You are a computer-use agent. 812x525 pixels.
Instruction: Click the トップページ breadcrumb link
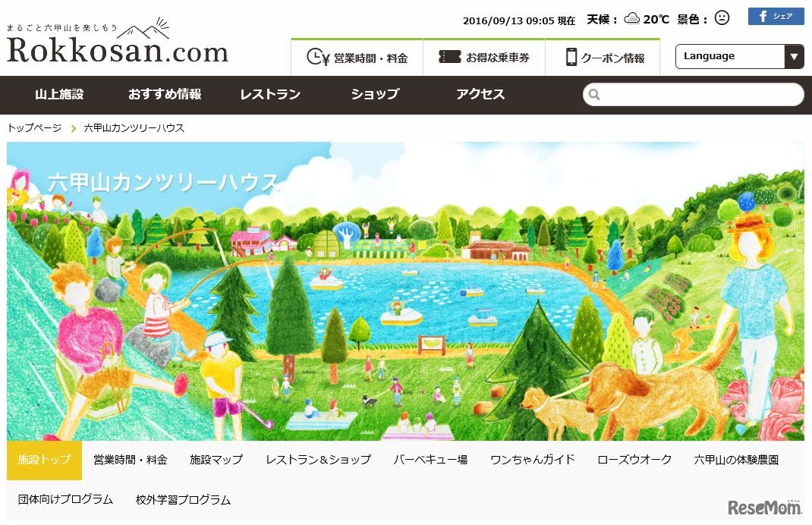(34, 128)
